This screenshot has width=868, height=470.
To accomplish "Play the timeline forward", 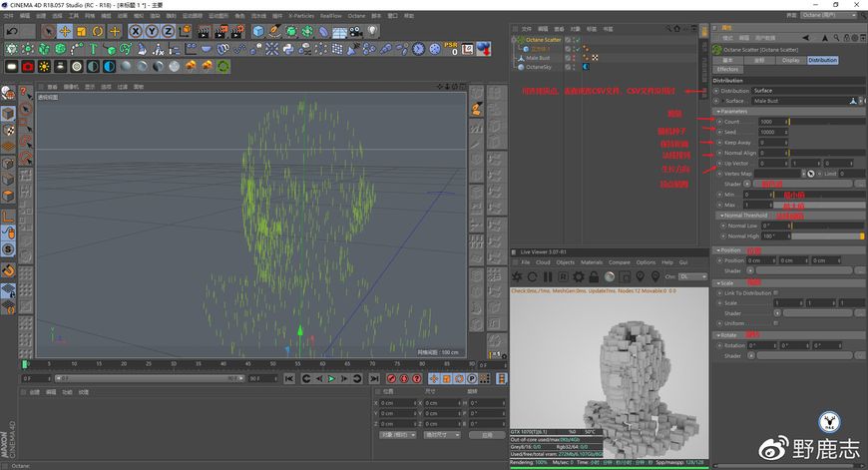I will 331,378.
